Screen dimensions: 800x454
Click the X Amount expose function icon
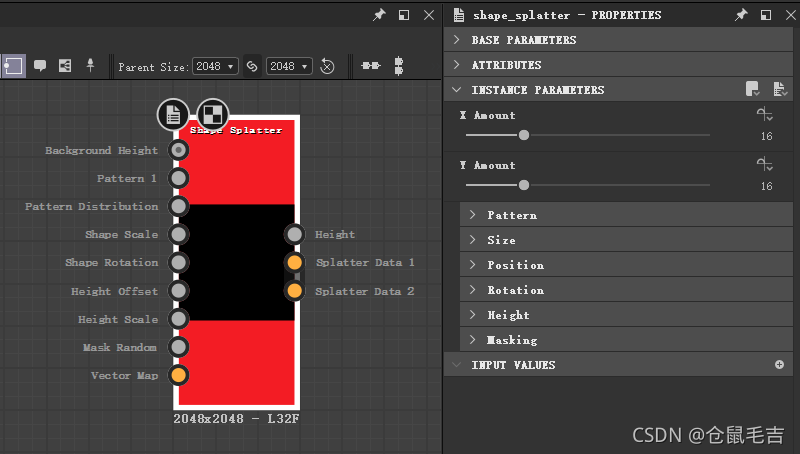point(764,114)
